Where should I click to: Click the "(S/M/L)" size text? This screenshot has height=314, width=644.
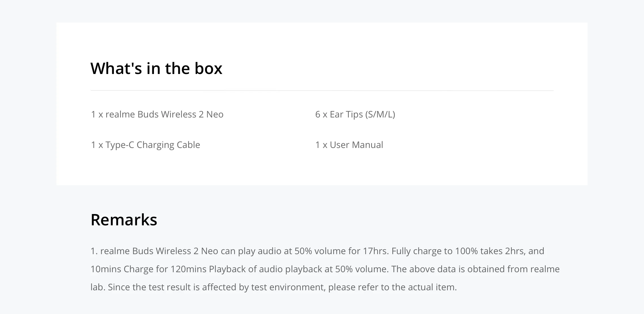tap(380, 114)
